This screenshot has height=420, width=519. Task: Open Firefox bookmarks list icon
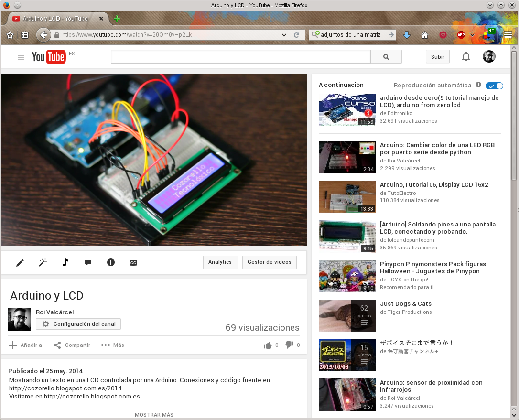25,35
